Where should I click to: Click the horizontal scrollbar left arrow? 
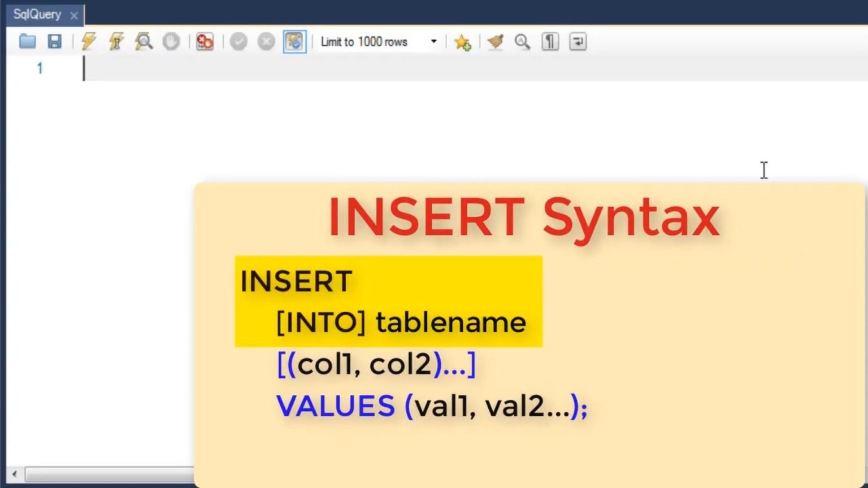[x=15, y=474]
